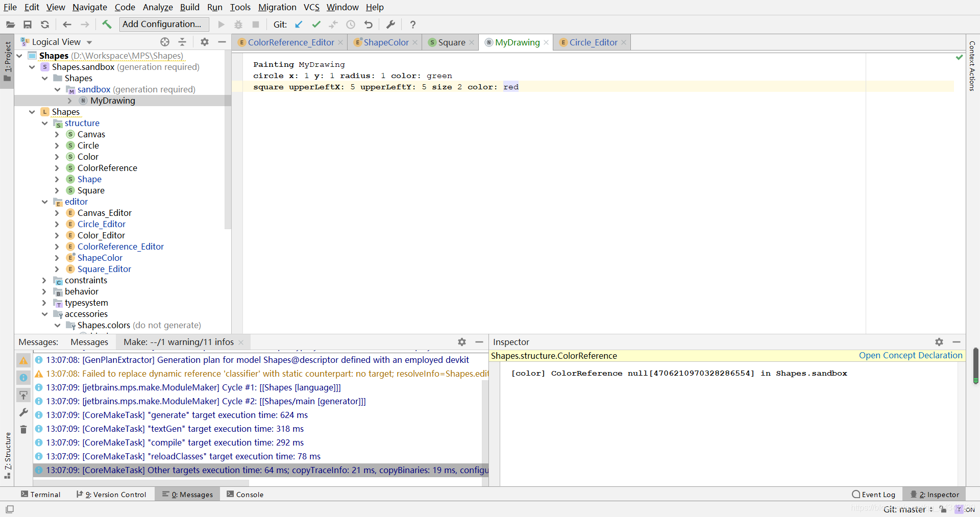Open the Migration menu
This screenshot has height=517, width=980.
coord(277,7)
